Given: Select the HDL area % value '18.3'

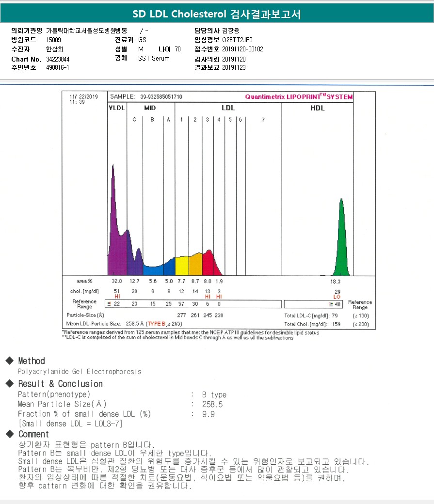Looking at the screenshot, I should tap(335, 282).
